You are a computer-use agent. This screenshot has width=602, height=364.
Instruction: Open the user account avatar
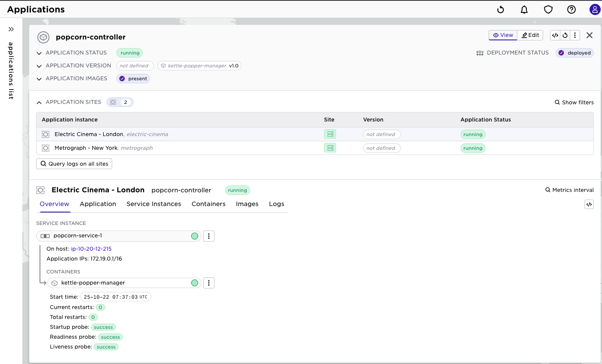click(595, 9)
